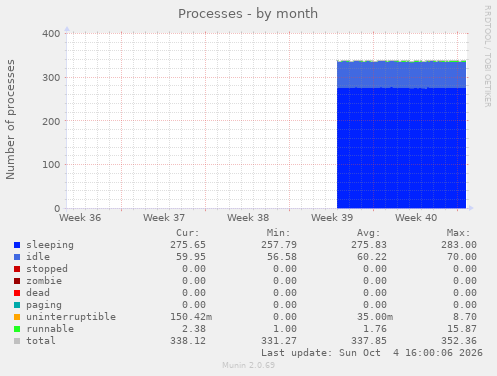Select the 'idle' legend label
497x376 pixels.
pos(38,257)
